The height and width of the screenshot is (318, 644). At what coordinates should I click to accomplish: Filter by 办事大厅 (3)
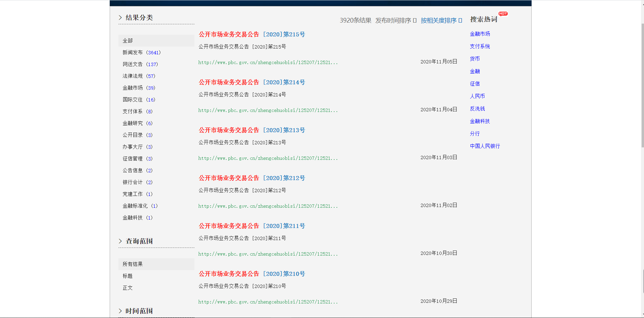click(137, 147)
